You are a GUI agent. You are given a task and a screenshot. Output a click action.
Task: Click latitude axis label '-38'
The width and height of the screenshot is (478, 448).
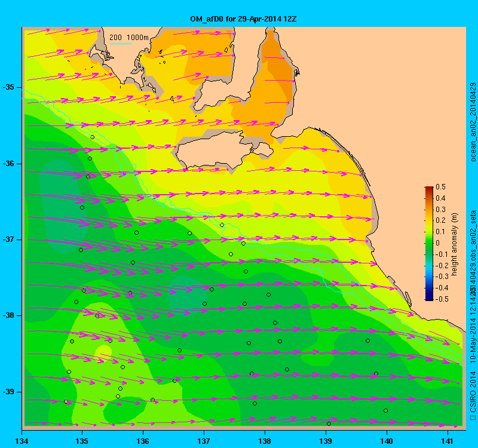coord(8,315)
